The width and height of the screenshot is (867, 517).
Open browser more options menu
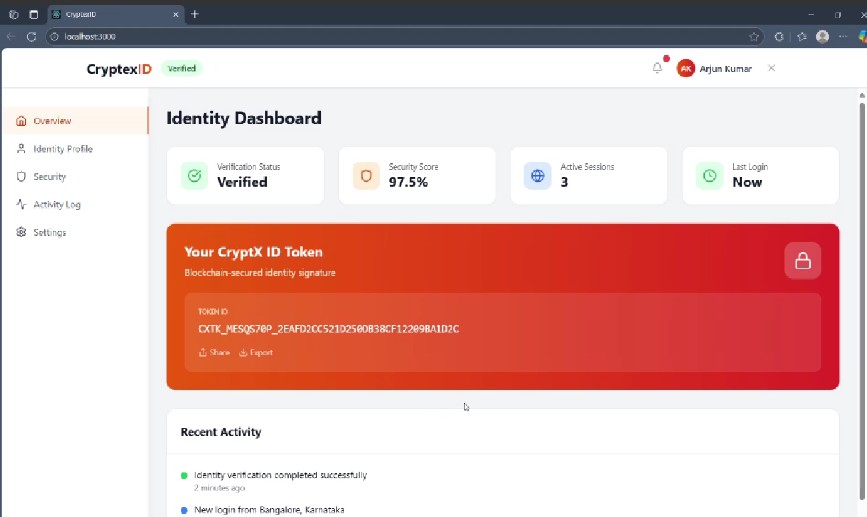pos(843,36)
